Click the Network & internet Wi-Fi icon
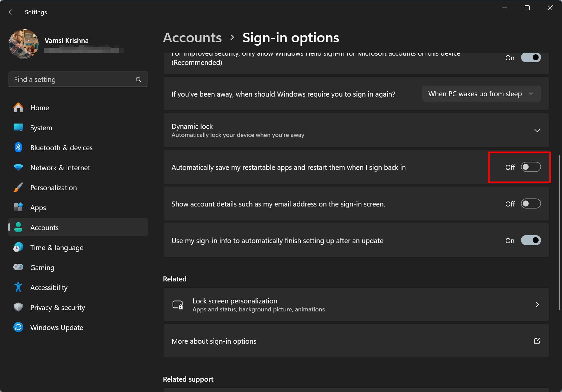Image resolution: width=562 pixels, height=392 pixels. pyautogui.click(x=18, y=168)
